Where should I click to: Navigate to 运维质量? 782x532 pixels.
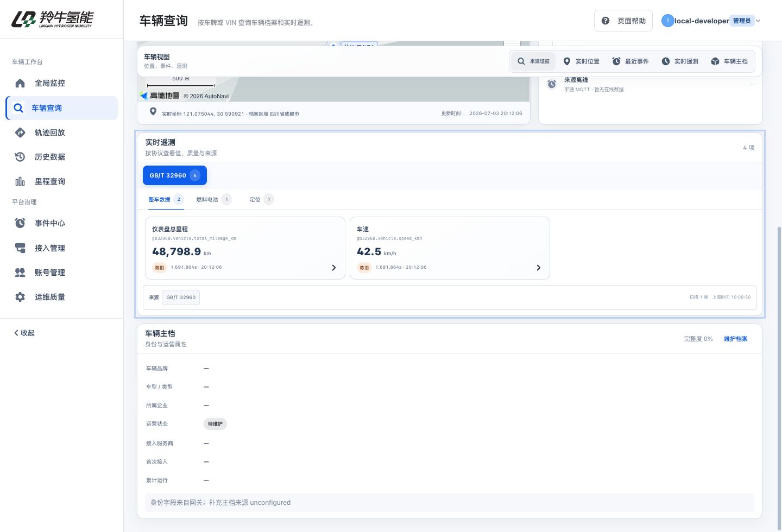(62, 297)
